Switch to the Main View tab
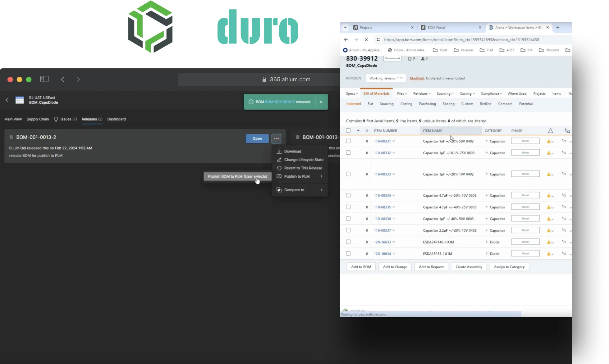 (x=13, y=119)
